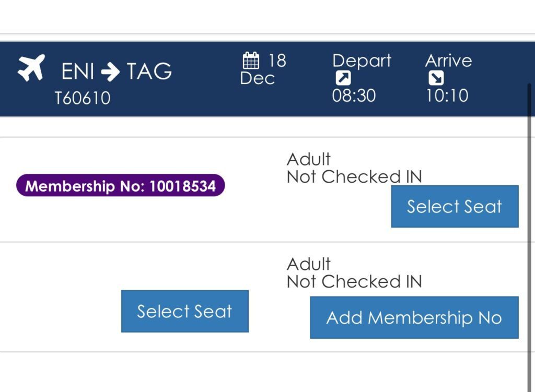This screenshot has width=535, height=392.
Task: Click the Depart label in header
Action: coord(362,61)
